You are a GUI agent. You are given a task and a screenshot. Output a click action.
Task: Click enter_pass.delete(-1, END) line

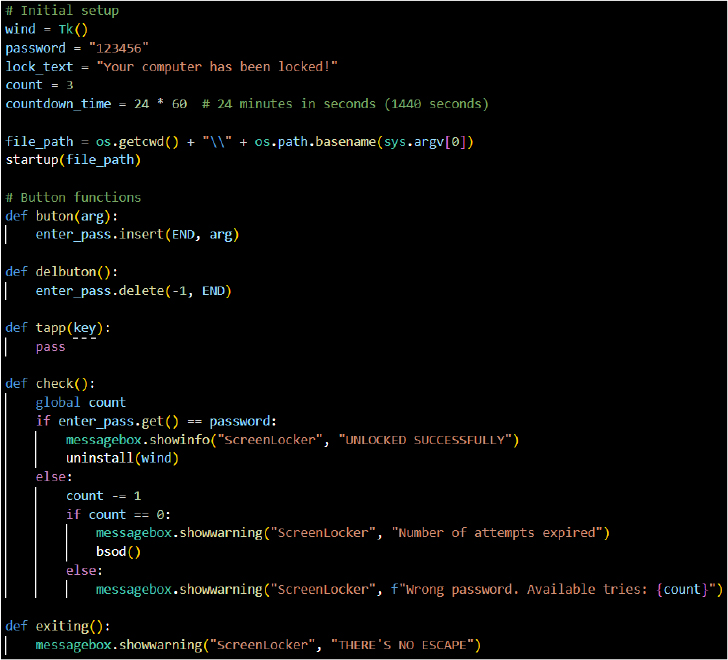(134, 291)
